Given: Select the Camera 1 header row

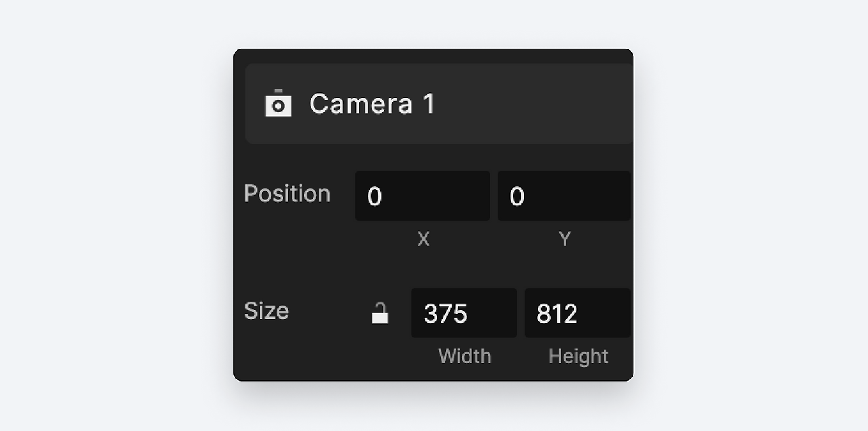Looking at the screenshot, I should [439, 103].
